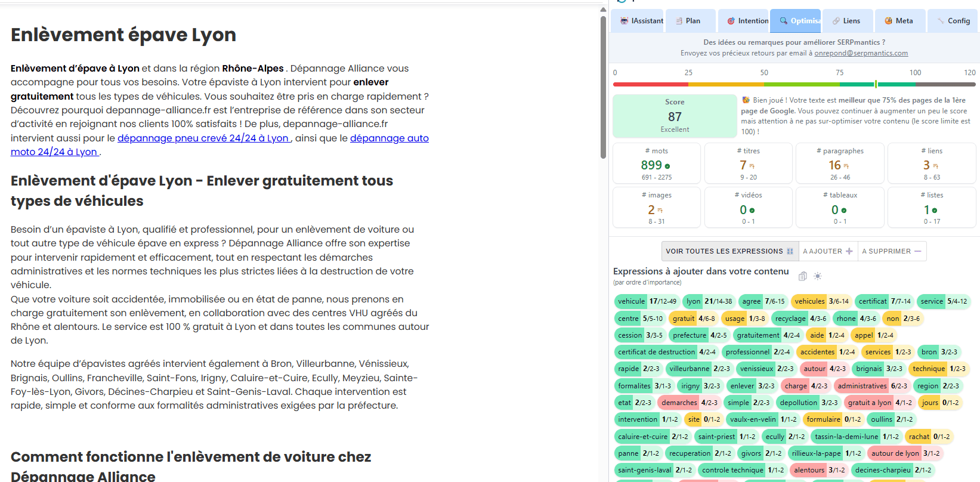Screen dimensions: 980x482
Task: Open the Intention tab
Action: 743,21
